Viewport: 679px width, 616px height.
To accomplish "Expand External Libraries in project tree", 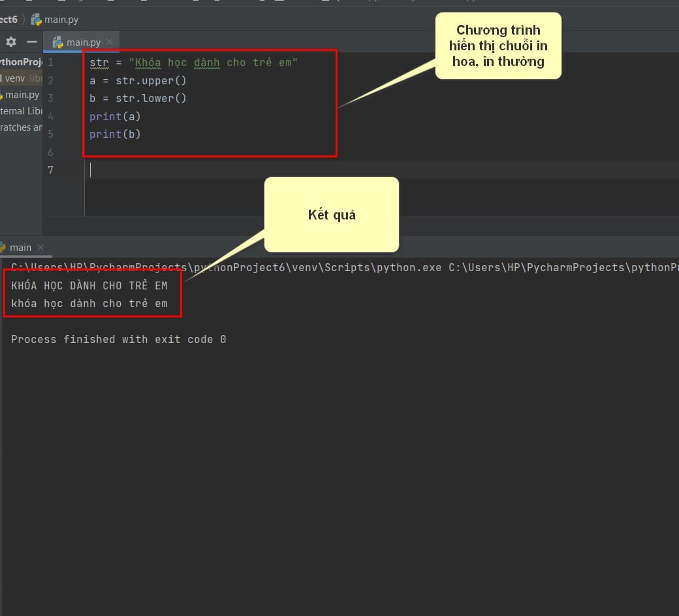I will point(21,111).
